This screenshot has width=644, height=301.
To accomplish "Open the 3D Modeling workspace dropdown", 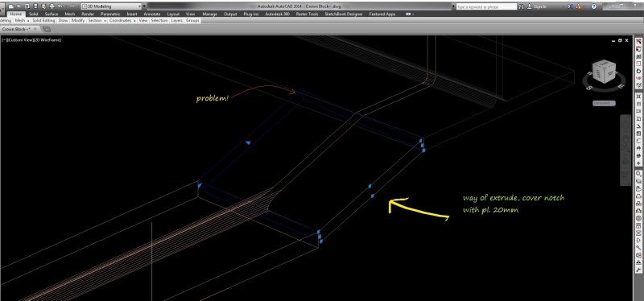I will pos(111,6).
